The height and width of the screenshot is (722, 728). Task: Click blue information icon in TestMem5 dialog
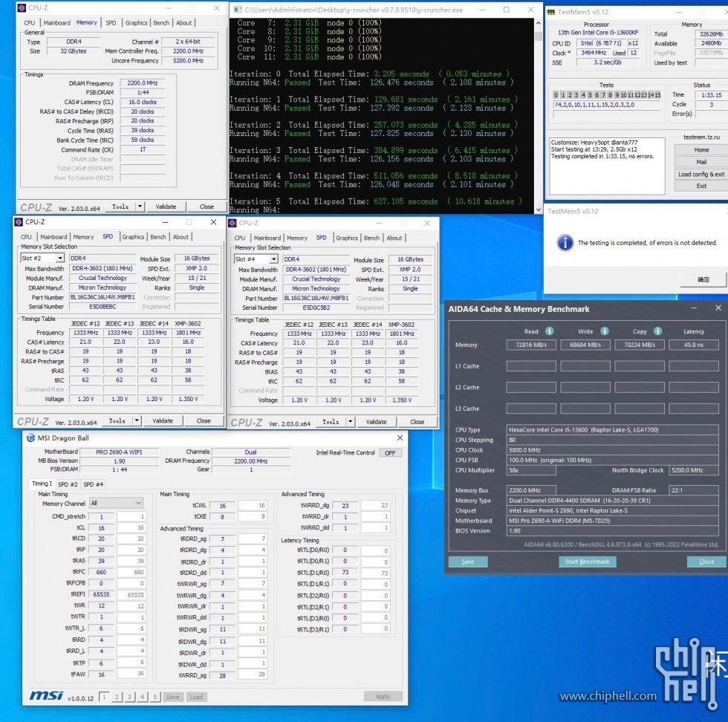pyautogui.click(x=565, y=242)
